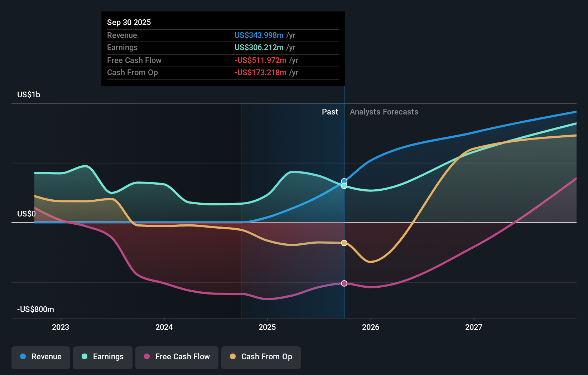Collapse the Analysts Forecasts region

384,112
